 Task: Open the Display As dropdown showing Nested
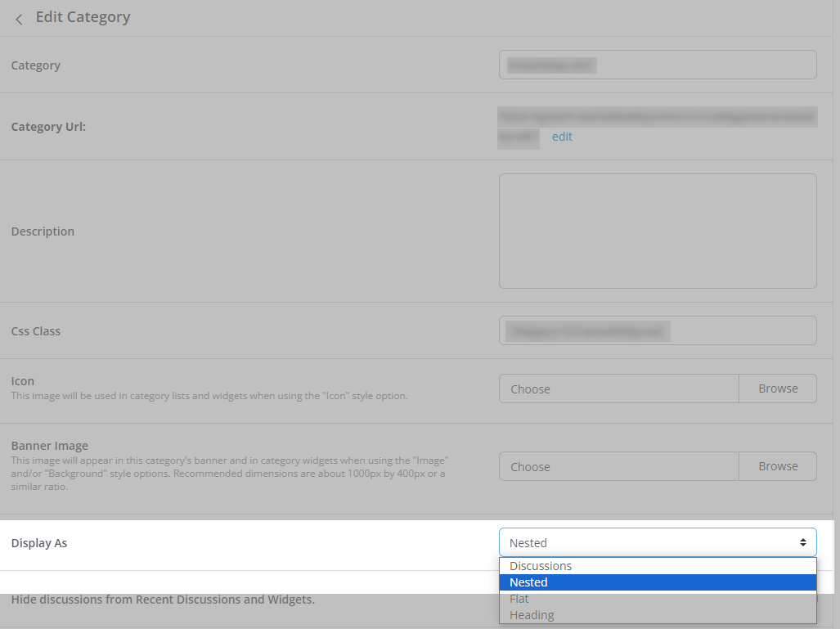tap(646, 542)
